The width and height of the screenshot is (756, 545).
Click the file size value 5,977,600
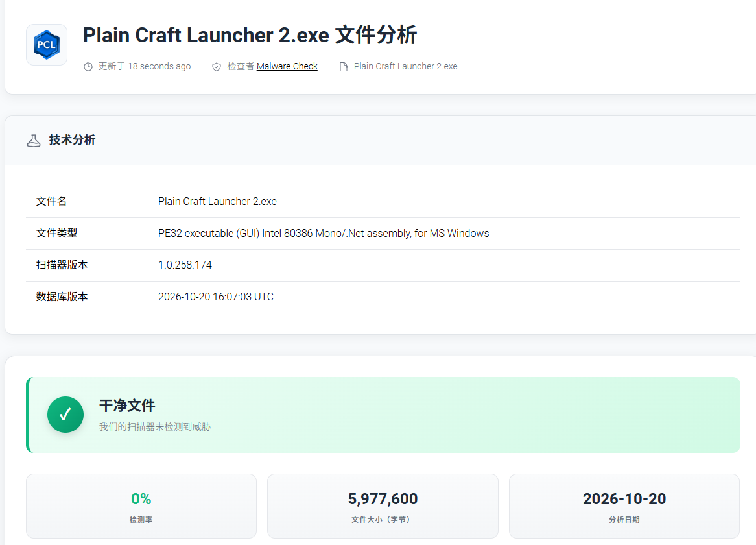(383, 499)
